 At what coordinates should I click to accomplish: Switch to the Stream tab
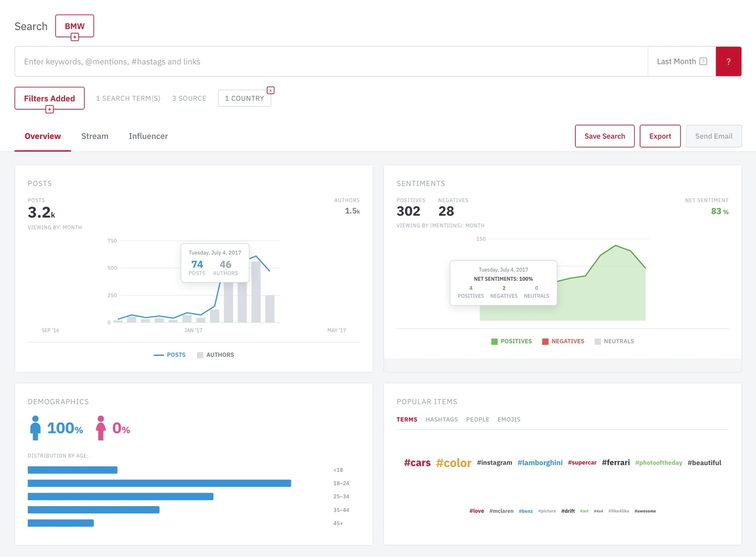(95, 136)
